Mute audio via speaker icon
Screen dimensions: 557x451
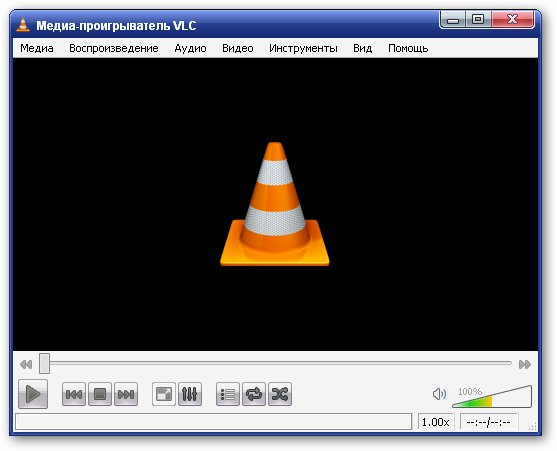439,394
